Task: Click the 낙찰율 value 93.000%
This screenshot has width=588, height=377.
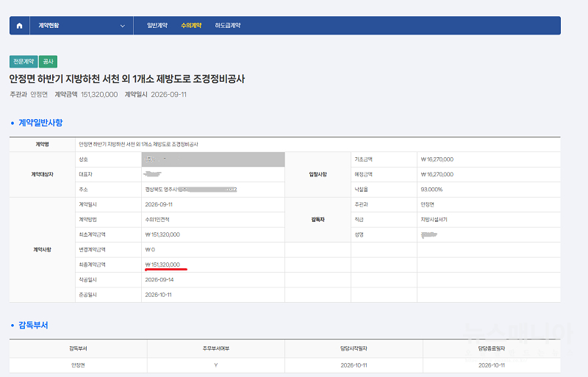Action: (x=431, y=190)
